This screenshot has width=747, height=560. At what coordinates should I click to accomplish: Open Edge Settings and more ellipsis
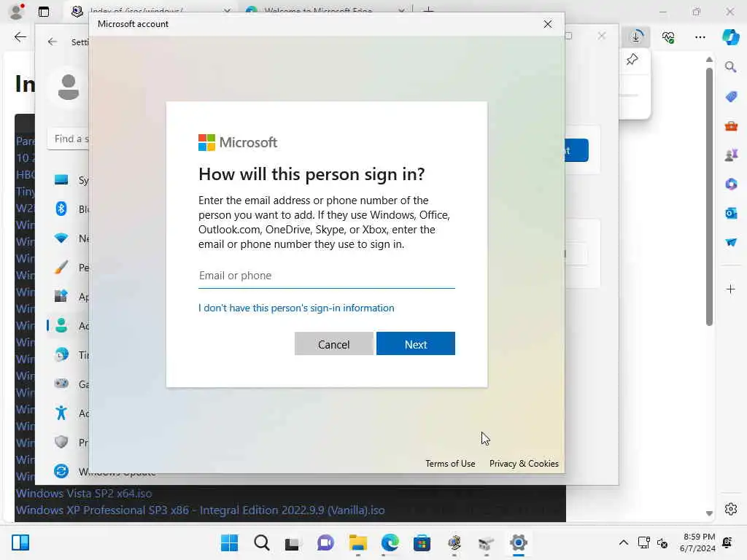click(x=700, y=36)
